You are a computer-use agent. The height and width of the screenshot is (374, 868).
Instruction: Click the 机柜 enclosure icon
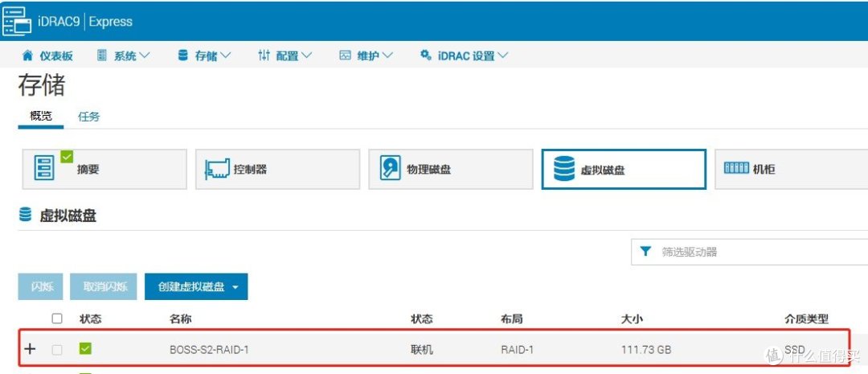click(x=736, y=168)
